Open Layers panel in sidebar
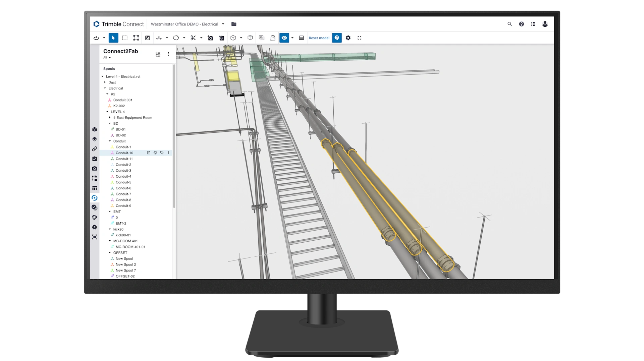The image size is (644, 361). [x=95, y=139]
